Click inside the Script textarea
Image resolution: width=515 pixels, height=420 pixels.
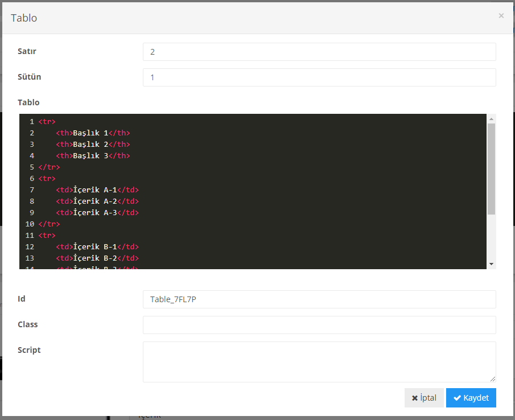(319, 361)
